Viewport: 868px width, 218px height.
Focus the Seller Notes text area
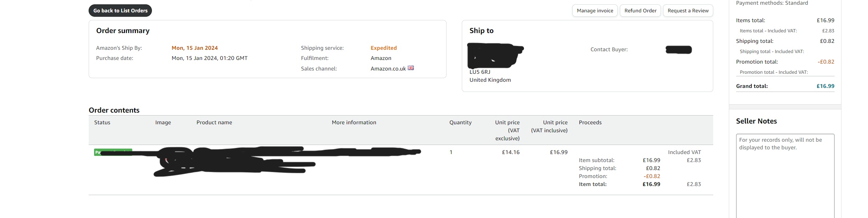click(785, 176)
